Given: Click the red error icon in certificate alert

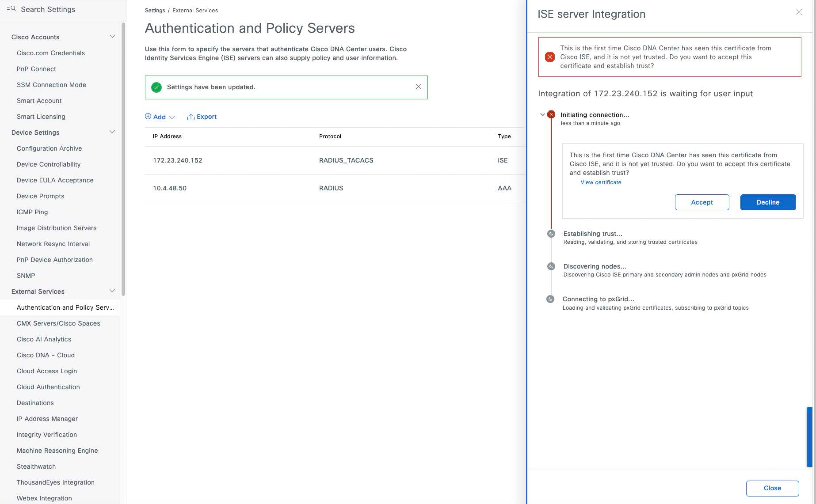Looking at the screenshot, I should 549,57.
